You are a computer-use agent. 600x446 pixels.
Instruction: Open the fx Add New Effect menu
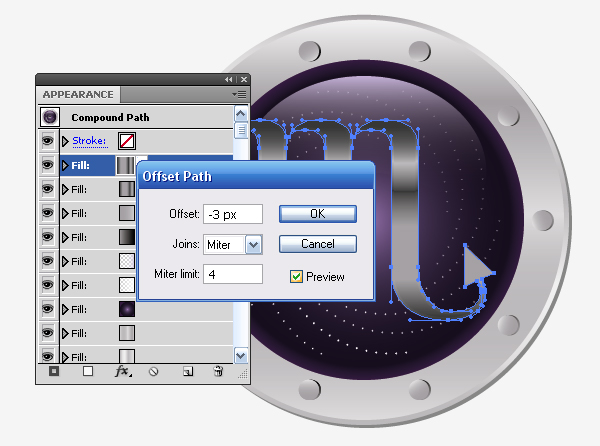click(x=123, y=371)
